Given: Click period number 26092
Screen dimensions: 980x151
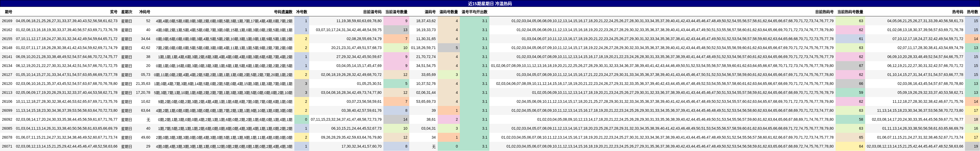Looking at the screenshot, I should click(x=7, y=119).
